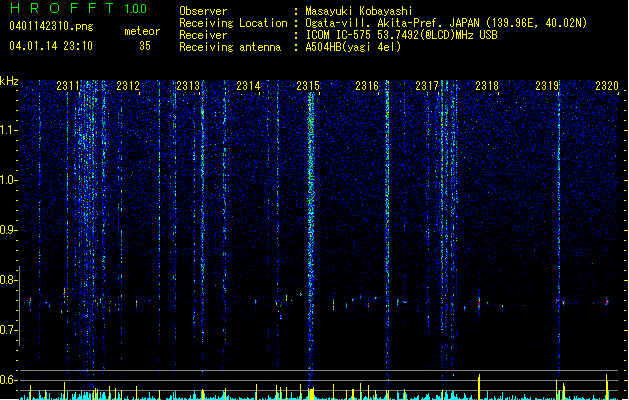Select the file name 0401142310.png
The height and width of the screenshot is (400, 629).
pos(51,26)
